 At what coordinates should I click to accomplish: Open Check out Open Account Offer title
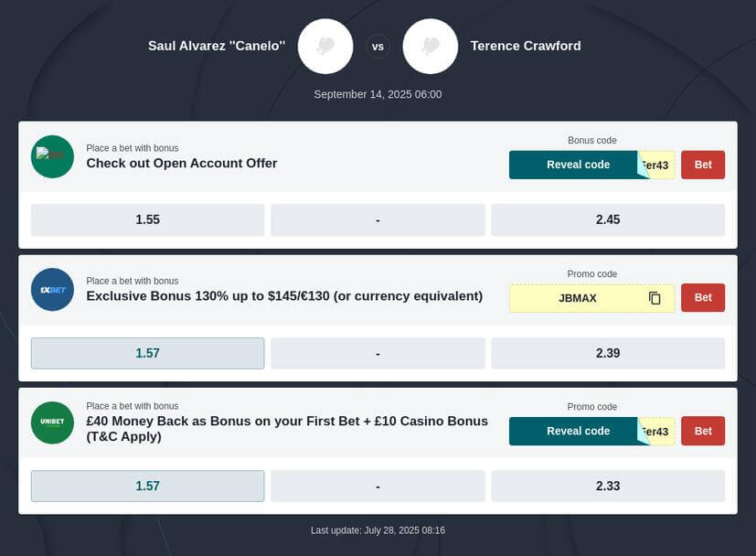coord(182,163)
